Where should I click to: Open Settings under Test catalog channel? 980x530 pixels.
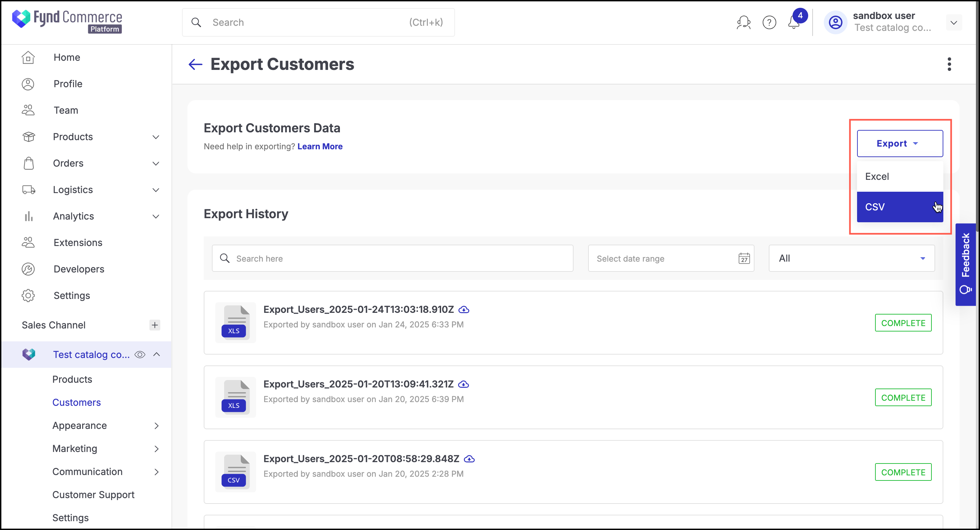point(70,518)
